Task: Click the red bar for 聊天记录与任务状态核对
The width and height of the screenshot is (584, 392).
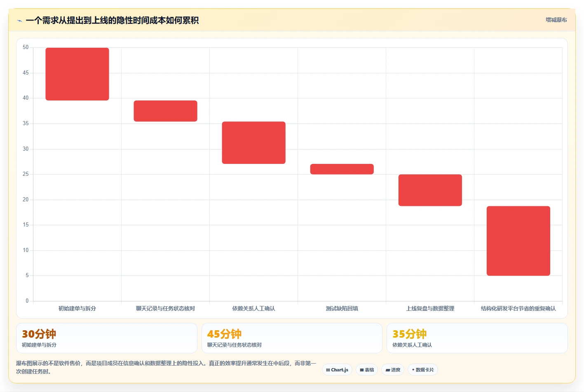Action: [x=165, y=111]
